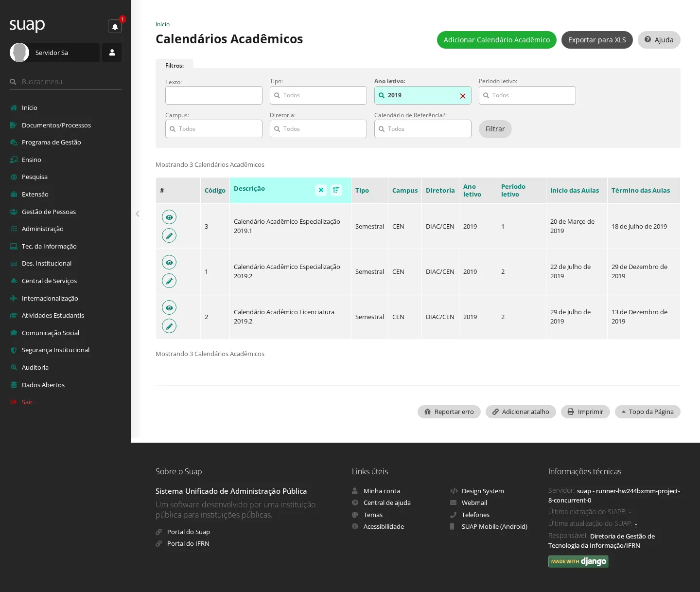The image size is (700, 592).
Task: Open the Período letivo filter dropdown
Action: (527, 95)
